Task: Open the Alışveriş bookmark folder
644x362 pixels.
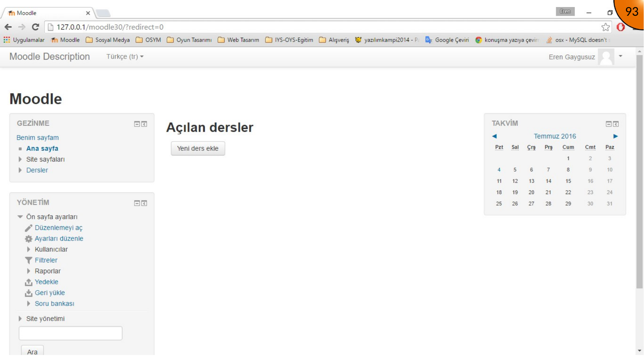Action: (334, 40)
